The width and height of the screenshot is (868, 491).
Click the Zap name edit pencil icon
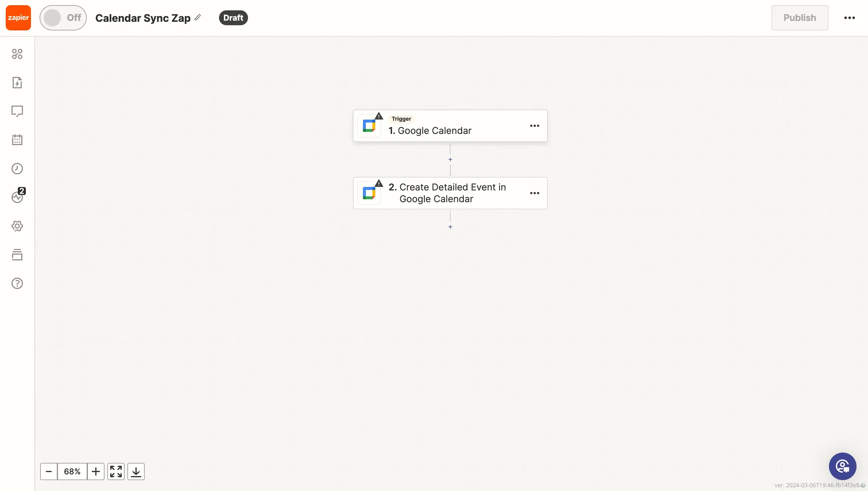click(x=199, y=18)
